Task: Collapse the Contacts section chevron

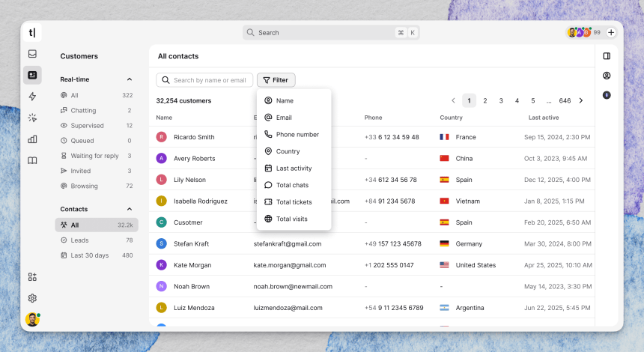Action: pos(130,209)
